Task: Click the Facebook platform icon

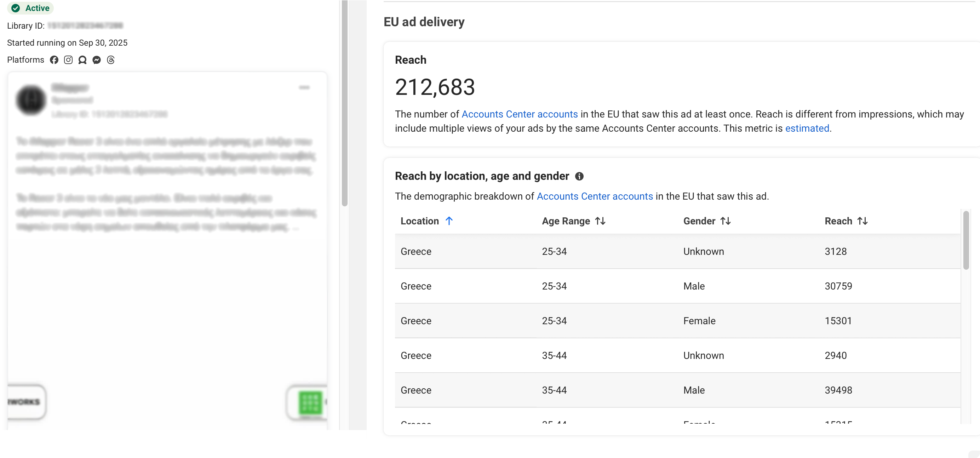Action: 54,60
